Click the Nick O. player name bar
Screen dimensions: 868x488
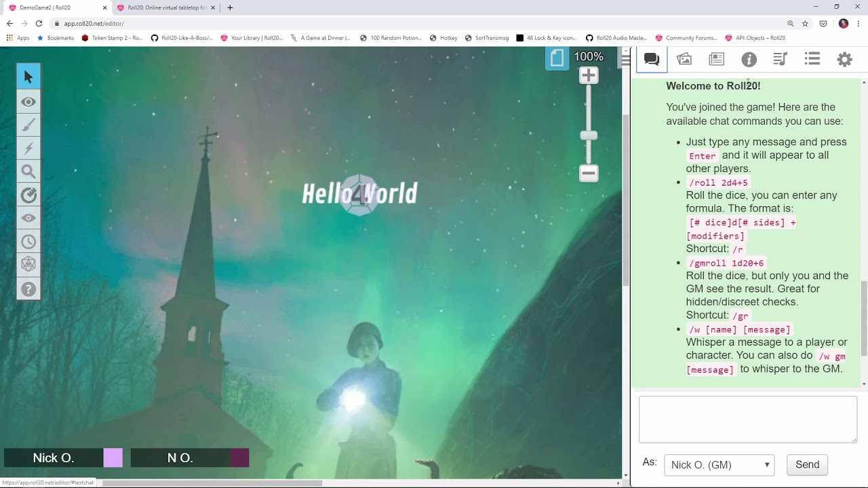click(x=54, y=458)
